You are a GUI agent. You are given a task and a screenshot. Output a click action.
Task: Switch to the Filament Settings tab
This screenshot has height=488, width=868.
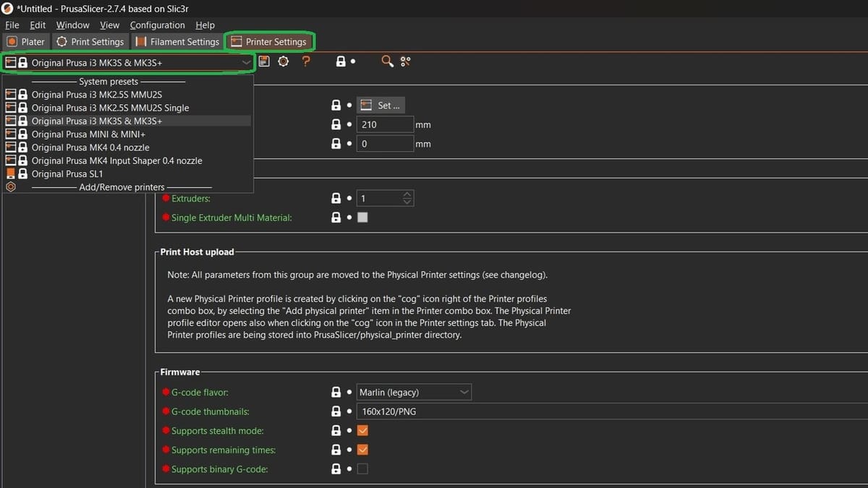[x=177, y=42]
